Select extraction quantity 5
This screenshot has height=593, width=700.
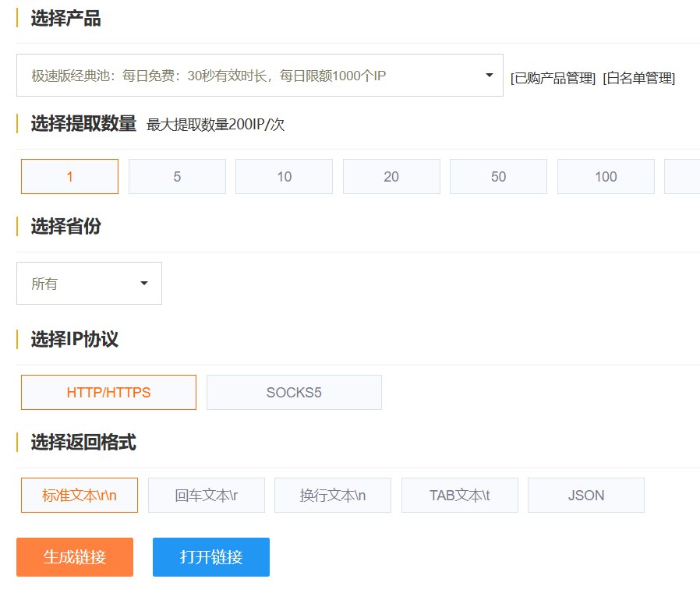pyautogui.click(x=177, y=177)
